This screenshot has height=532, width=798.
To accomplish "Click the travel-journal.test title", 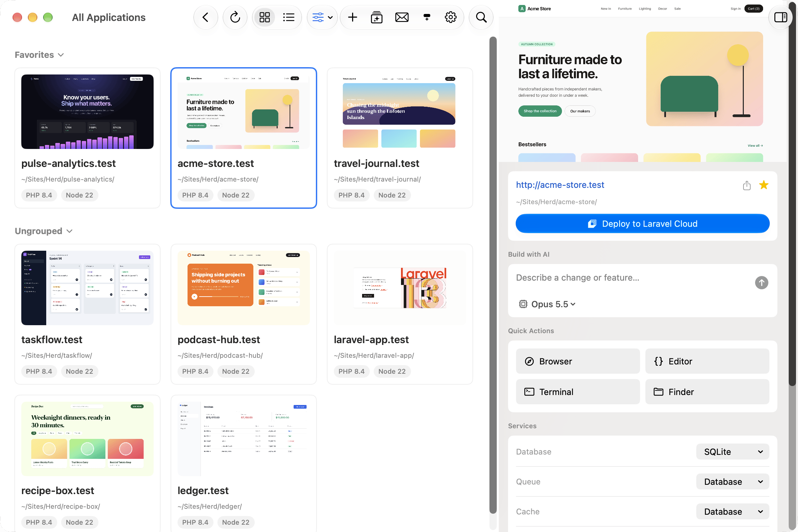I will point(377,164).
